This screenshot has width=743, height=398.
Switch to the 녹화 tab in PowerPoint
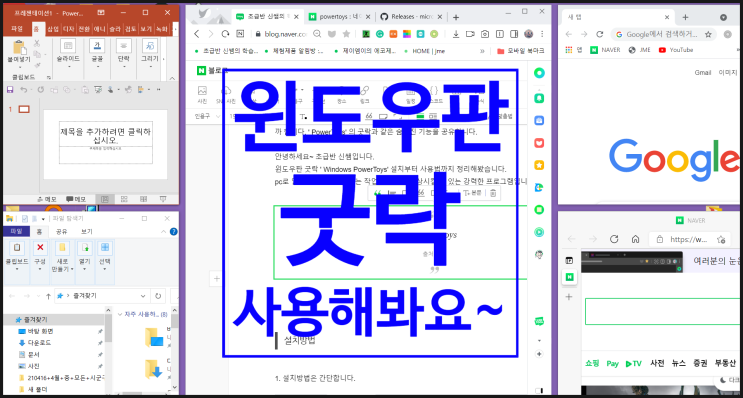click(x=161, y=29)
